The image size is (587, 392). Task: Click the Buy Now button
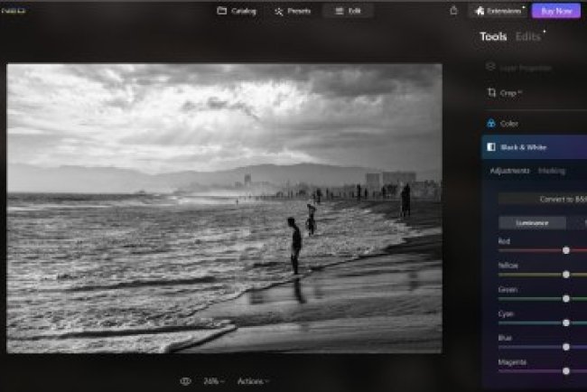click(555, 11)
